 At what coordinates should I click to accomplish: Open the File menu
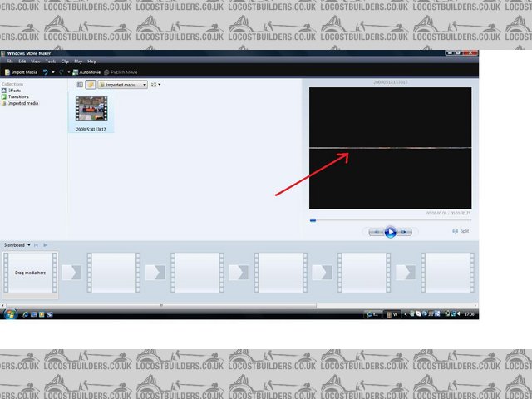pyautogui.click(x=10, y=62)
